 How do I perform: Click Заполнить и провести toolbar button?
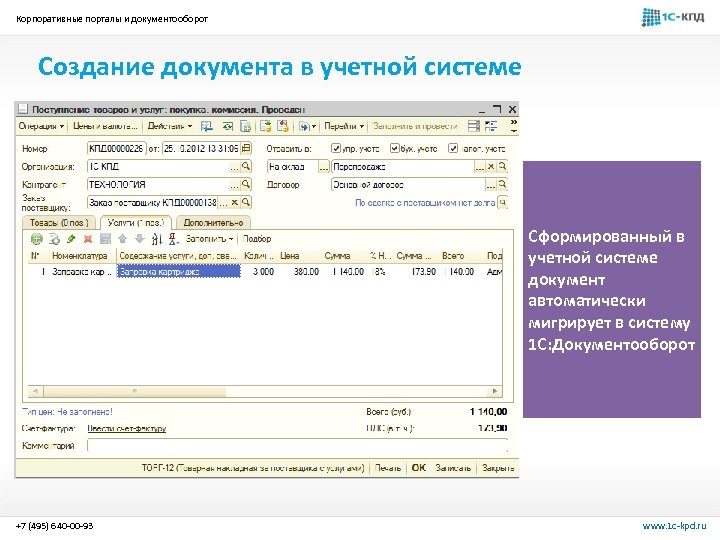click(x=415, y=126)
